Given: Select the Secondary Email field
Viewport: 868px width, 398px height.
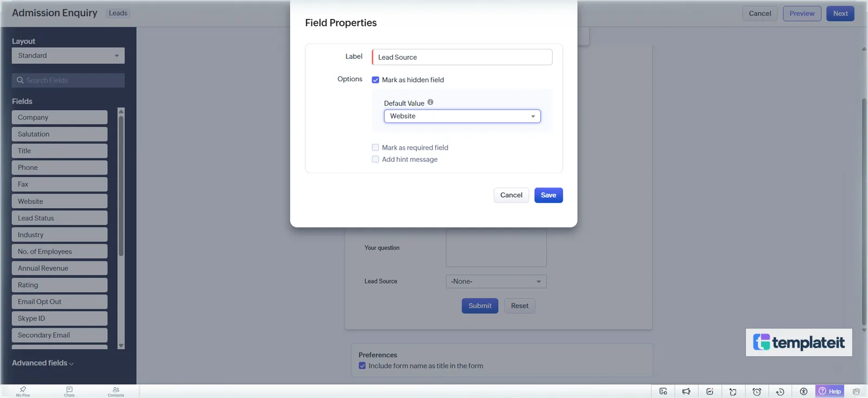Looking at the screenshot, I should [60, 335].
